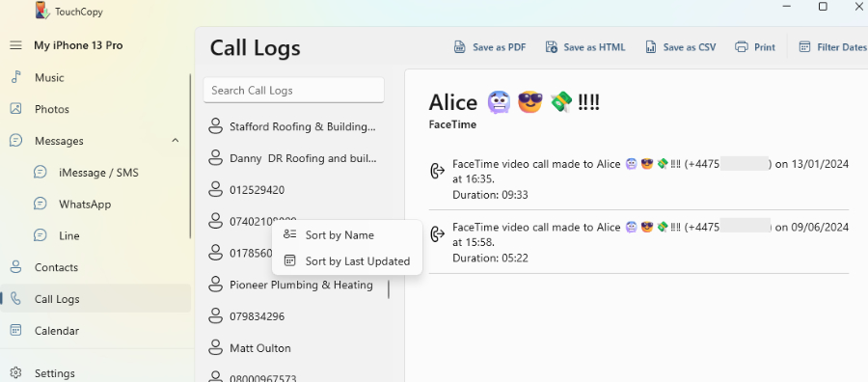868x382 pixels.
Task: Open the Photos section icon
Action: (x=16, y=108)
